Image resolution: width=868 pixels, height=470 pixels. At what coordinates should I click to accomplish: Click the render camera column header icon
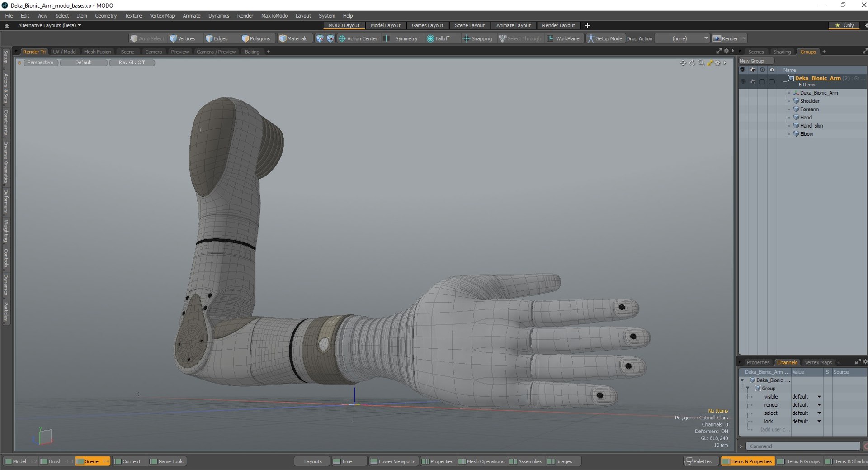[x=752, y=70]
